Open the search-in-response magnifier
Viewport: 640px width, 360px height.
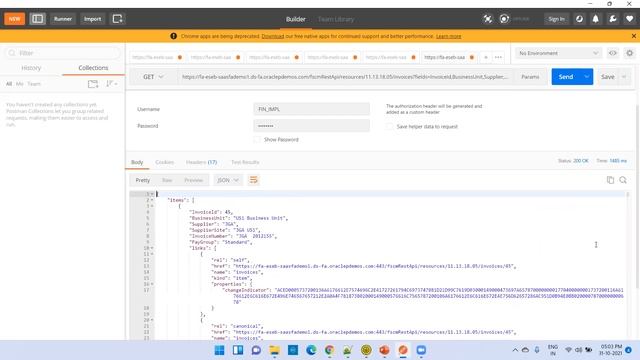point(623,180)
